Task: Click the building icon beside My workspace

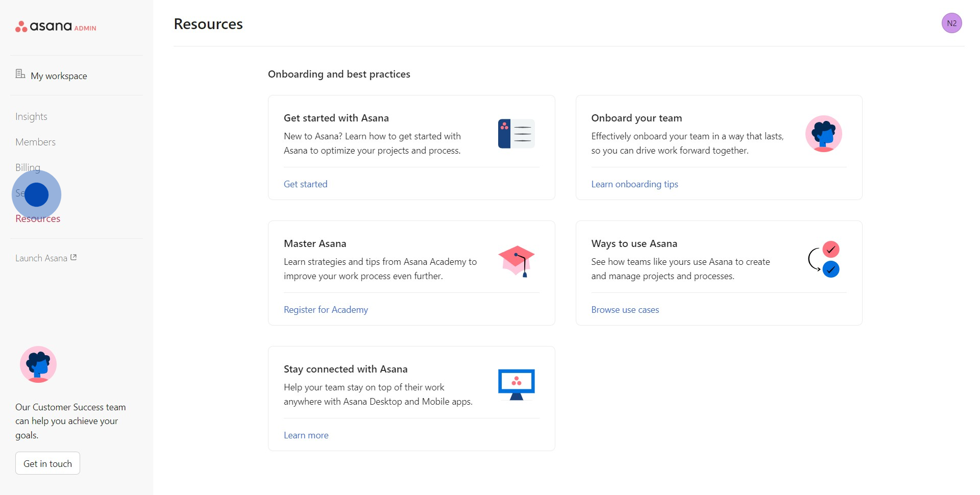Action: pos(20,75)
